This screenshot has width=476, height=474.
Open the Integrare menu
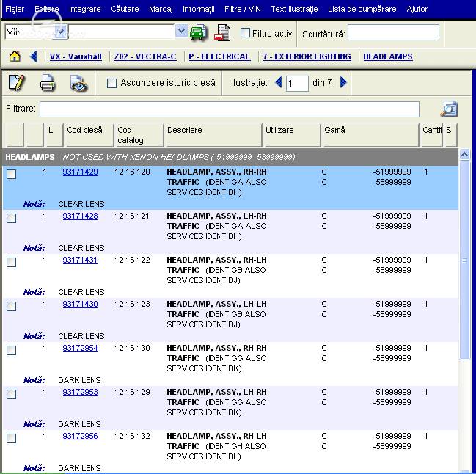click(x=84, y=9)
